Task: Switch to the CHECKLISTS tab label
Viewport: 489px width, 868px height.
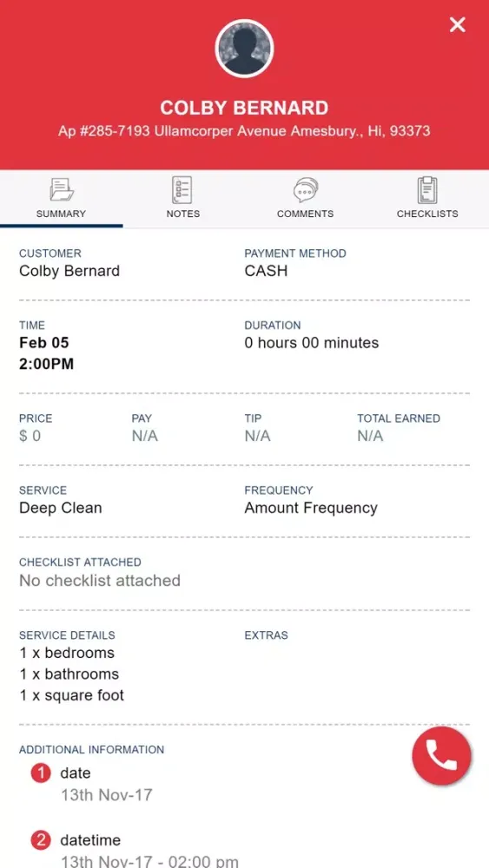Action: pos(427,214)
